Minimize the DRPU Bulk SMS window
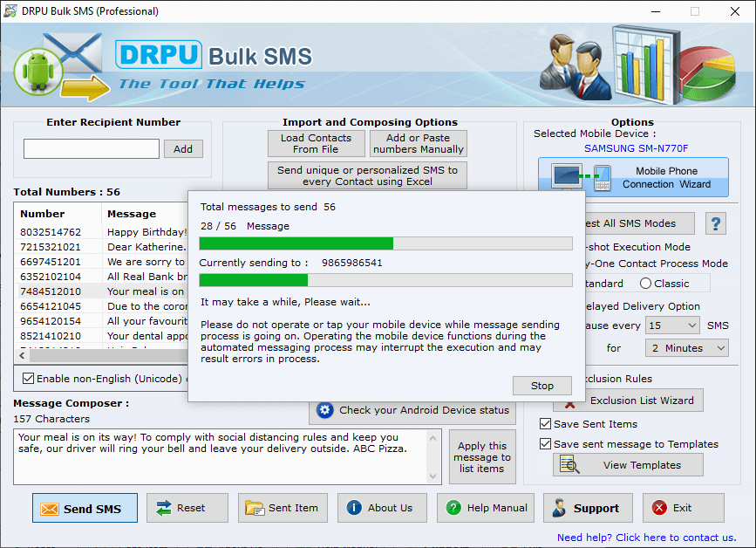 (656, 11)
